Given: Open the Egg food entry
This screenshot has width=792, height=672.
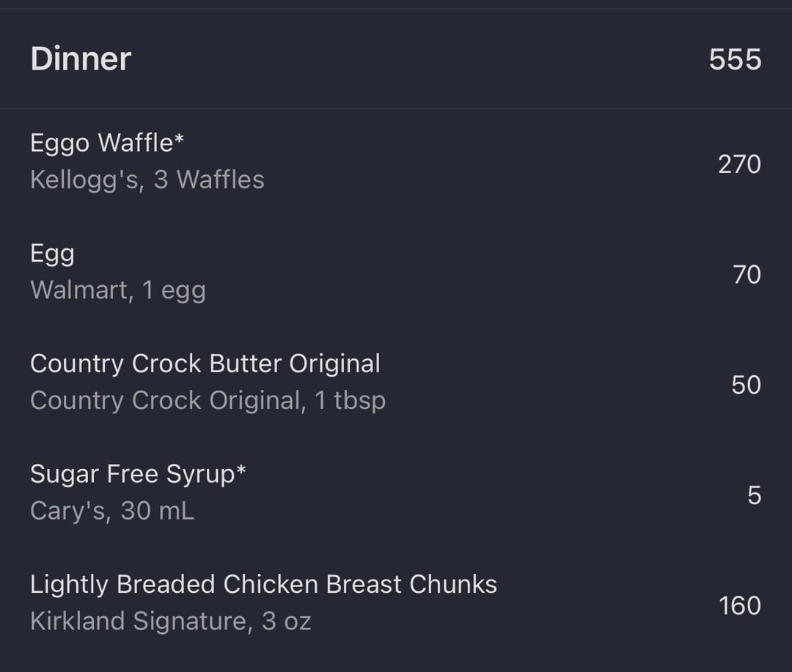Looking at the screenshot, I should click(x=396, y=273).
